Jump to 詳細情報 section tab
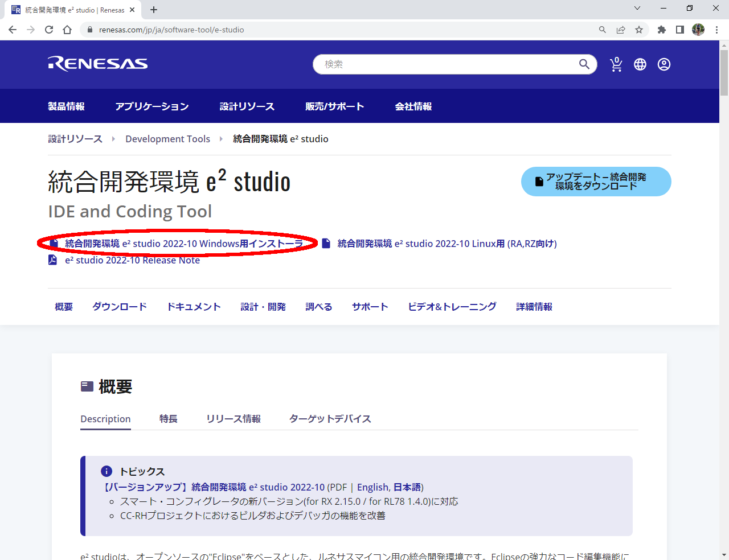This screenshot has height=560, width=729. coord(534,307)
